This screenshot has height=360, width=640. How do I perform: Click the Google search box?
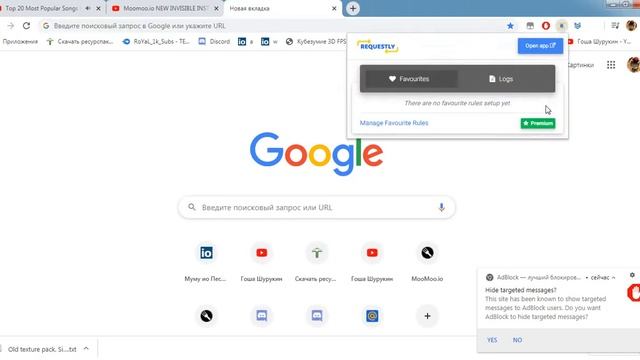pyautogui.click(x=316, y=207)
